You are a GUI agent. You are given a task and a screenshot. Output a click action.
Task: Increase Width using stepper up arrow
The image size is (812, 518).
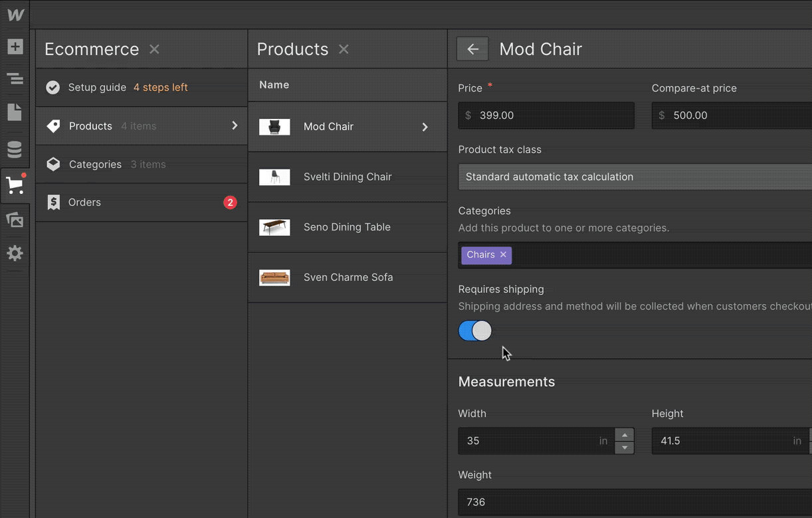(625, 434)
